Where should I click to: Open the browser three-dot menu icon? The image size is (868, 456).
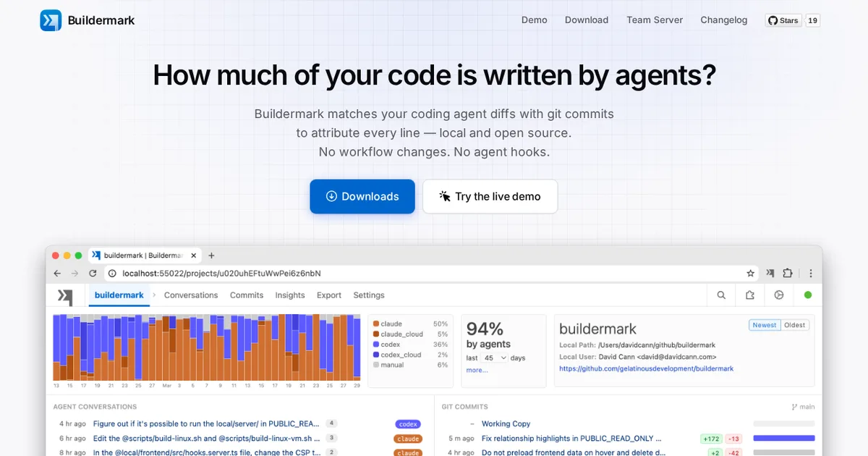pos(811,274)
